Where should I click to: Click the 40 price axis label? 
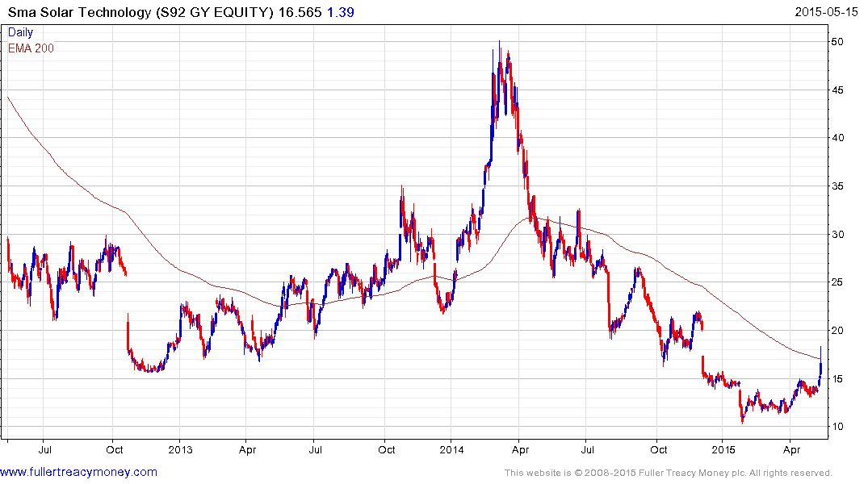[837, 138]
